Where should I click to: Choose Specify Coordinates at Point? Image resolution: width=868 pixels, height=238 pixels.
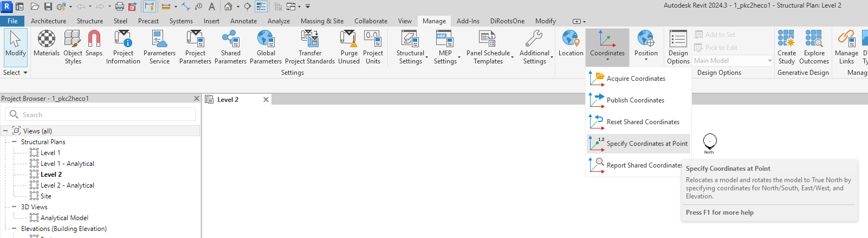coord(638,144)
